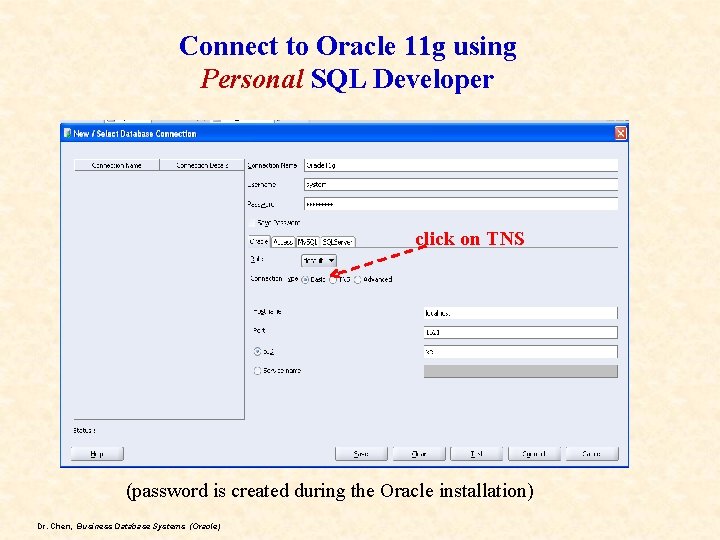Viewport: 720px width, 540px height.
Task: Click the Port input field
Action: pyautogui.click(x=520, y=332)
